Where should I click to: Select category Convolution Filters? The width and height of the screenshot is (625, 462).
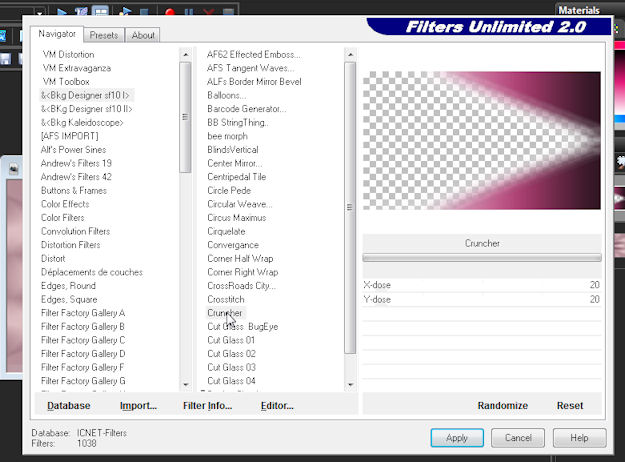click(75, 231)
